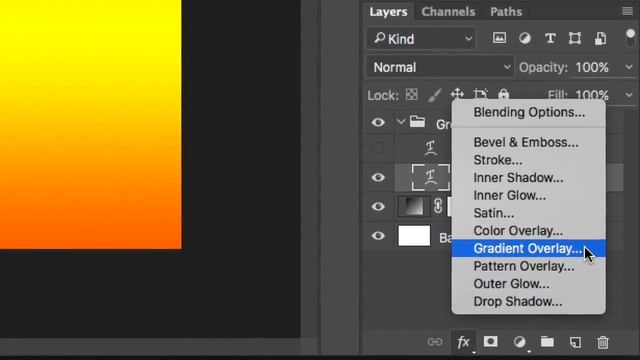Switch to the Paths tab

click(x=506, y=11)
